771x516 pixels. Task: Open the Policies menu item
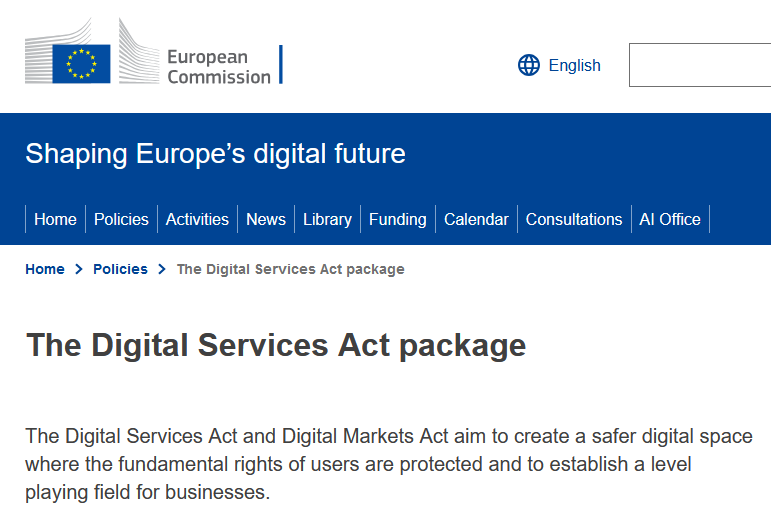121,220
